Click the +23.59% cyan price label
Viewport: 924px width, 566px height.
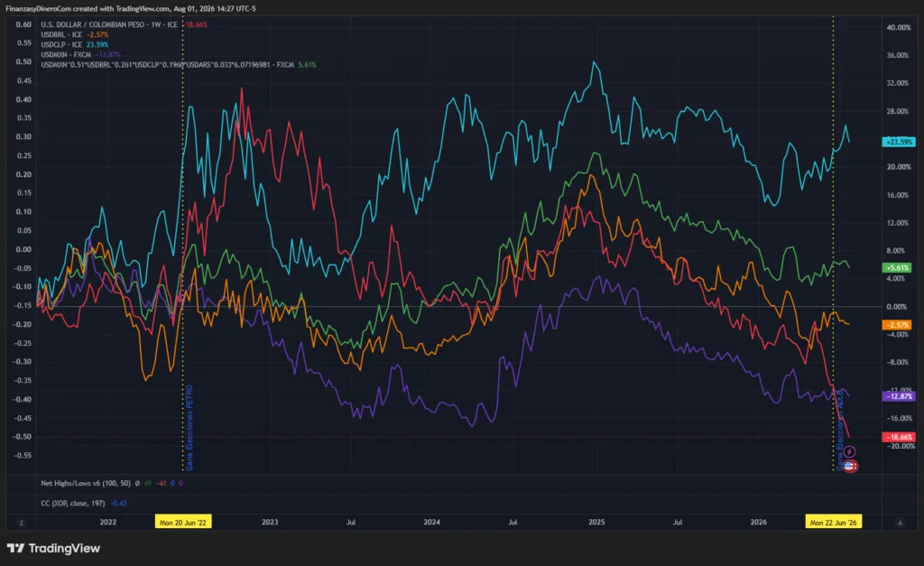click(898, 142)
